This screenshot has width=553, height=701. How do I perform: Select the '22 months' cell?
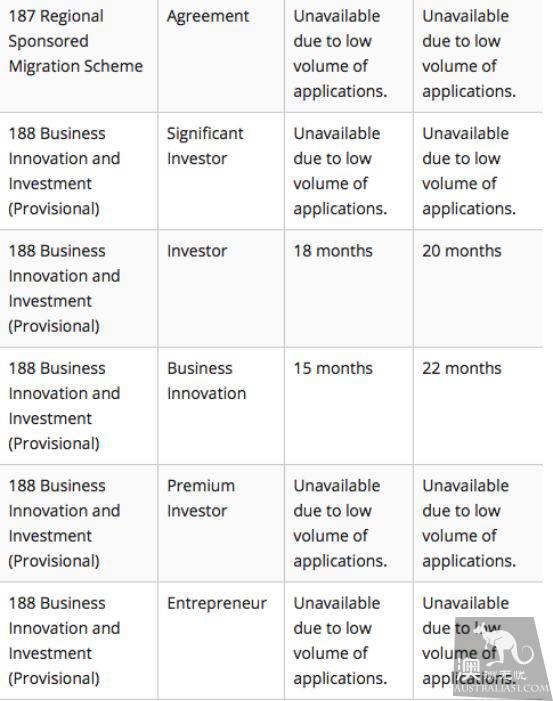point(478,406)
